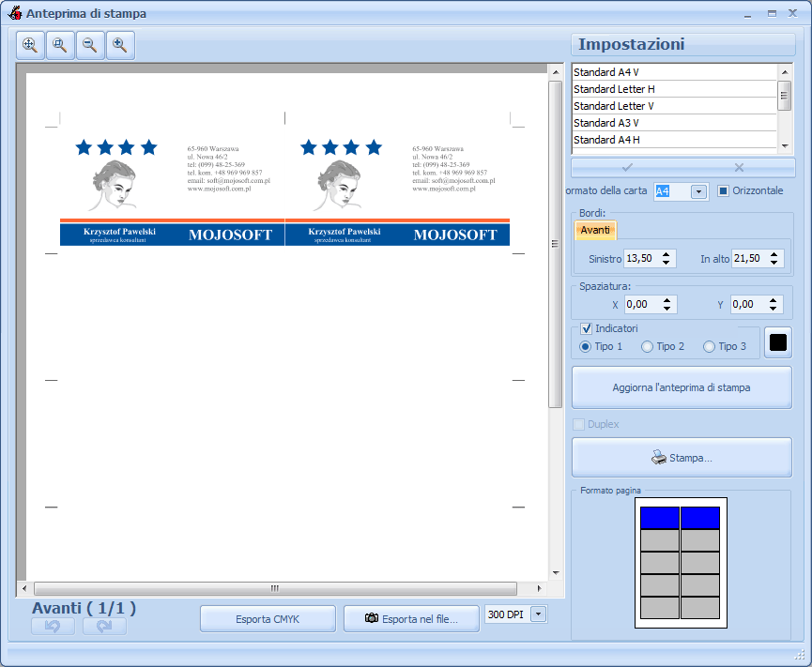Click the Esporta CMYK button
Viewport: 812px width, 667px height.
(x=268, y=619)
